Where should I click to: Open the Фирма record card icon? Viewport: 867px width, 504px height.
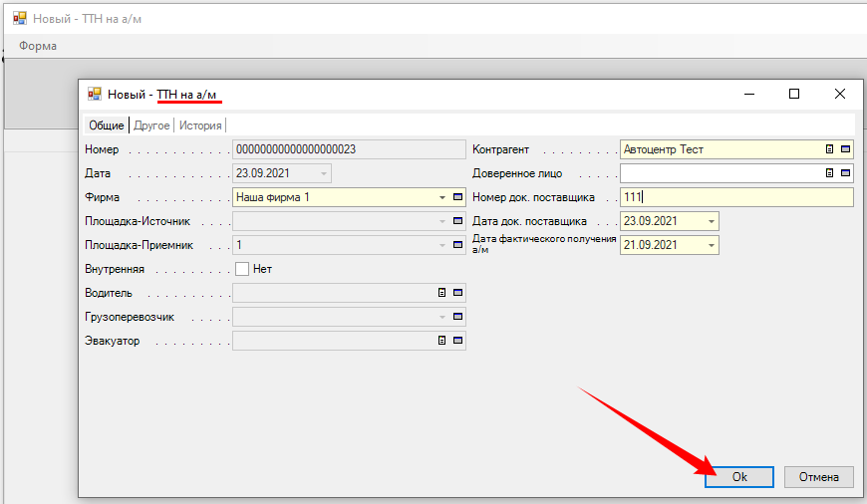point(458,197)
